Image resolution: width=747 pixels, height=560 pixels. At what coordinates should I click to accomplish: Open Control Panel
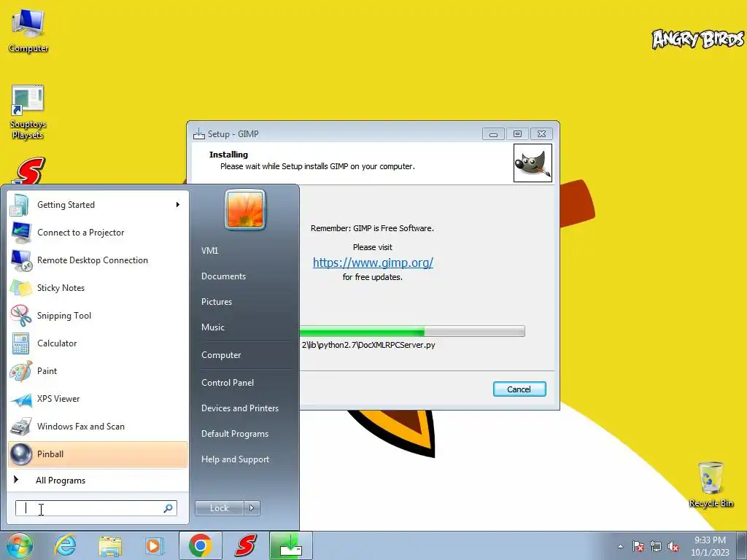[x=228, y=383]
